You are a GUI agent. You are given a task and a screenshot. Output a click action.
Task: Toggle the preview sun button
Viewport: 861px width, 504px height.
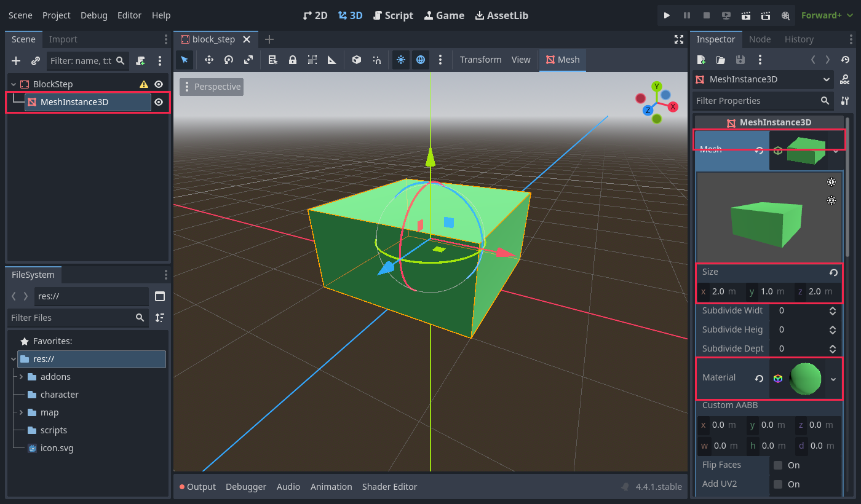pos(401,60)
